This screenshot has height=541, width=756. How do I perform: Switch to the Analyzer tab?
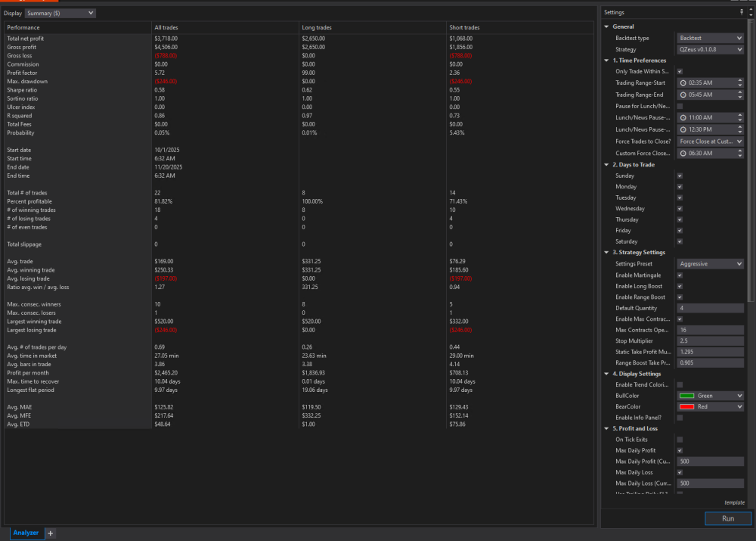click(26, 533)
